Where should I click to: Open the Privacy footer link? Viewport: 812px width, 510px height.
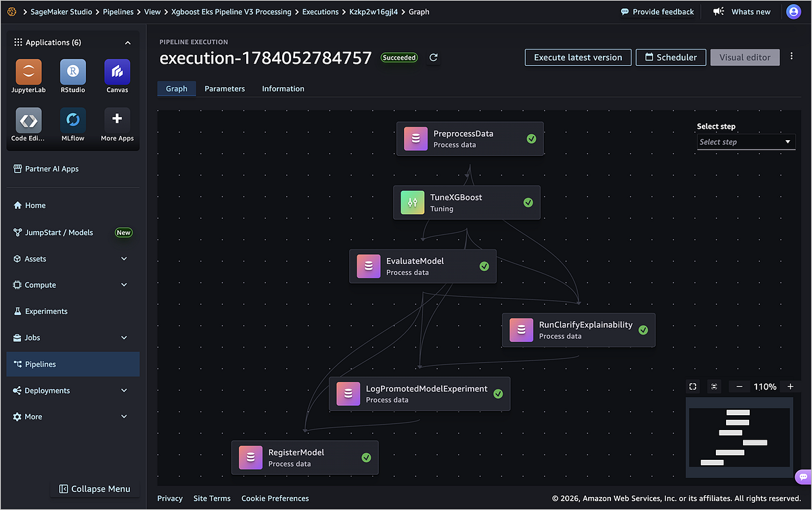click(170, 498)
